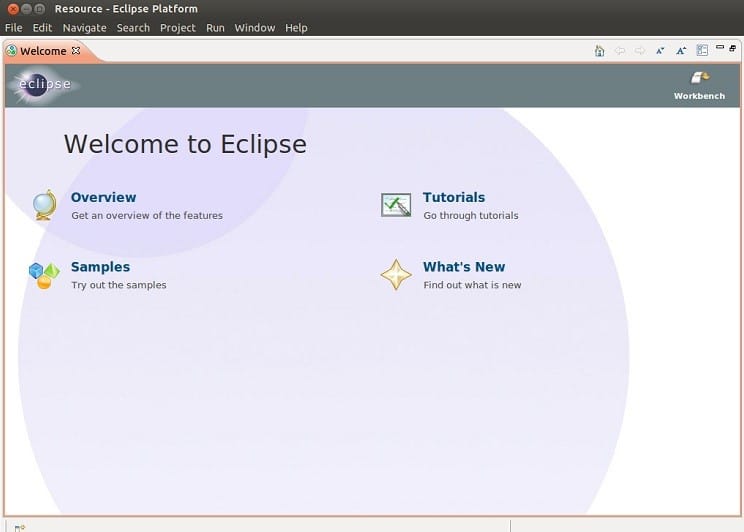
Task: Click the navigate forward arrow icon
Action: 640,50
